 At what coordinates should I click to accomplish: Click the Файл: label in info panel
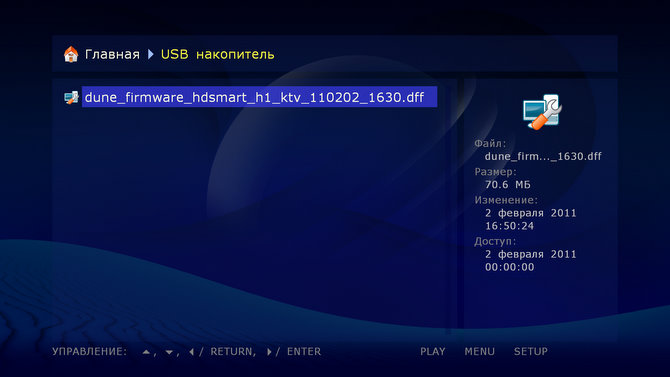pos(490,144)
